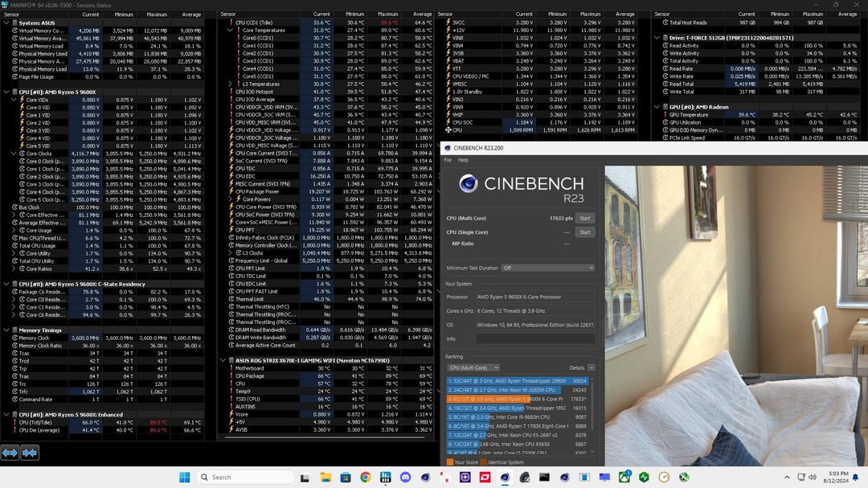
Task: Click the lightning icon beside +12V
Action: 448,31
